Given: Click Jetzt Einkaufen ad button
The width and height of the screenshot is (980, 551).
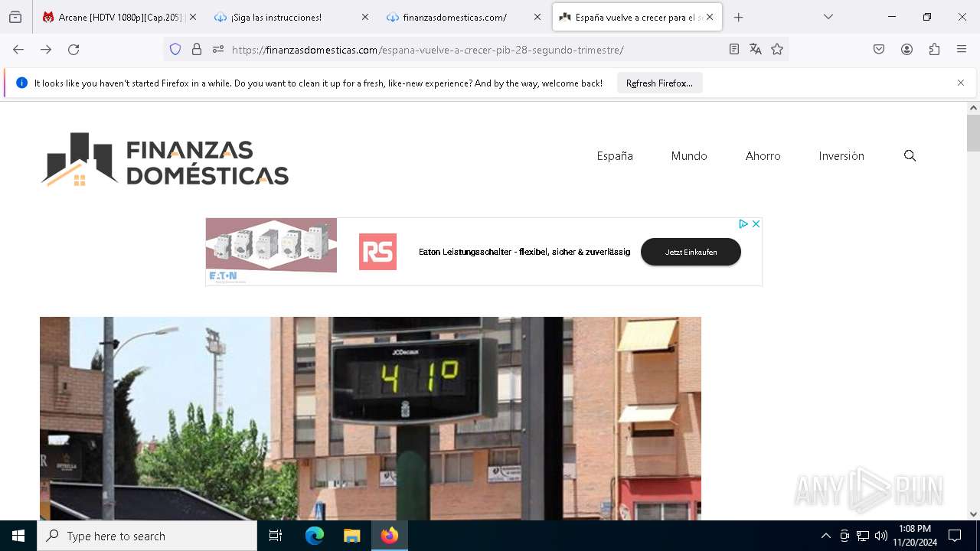Looking at the screenshot, I should pyautogui.click(x=691, y=252).
